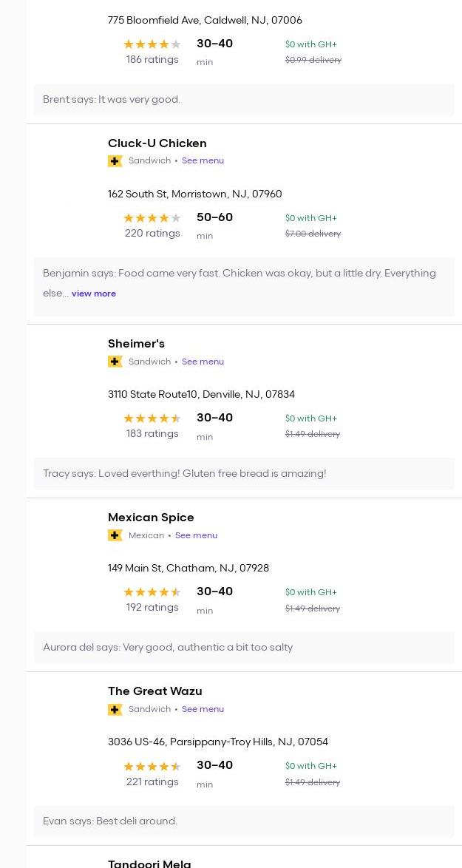Click the GH+ badge beside Cluck-U Chicken

[115, 161]
